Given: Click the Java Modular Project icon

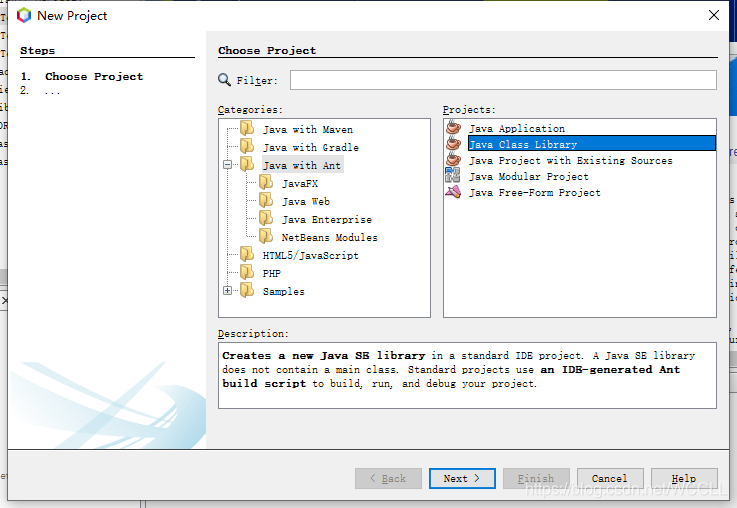Looking at the screenshot, I should click(453, 175).
